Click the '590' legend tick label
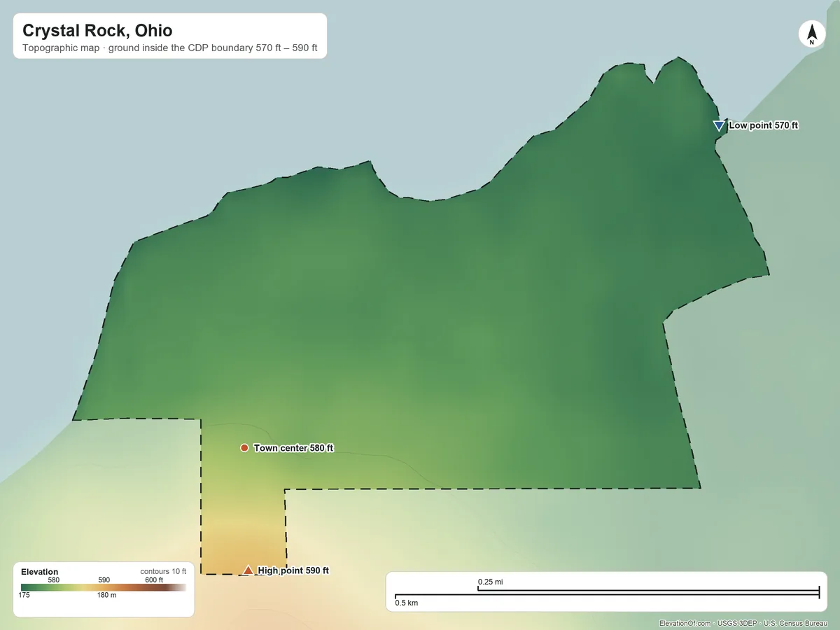Image resolution: width=840 pixels, height=630 pixels. (x=104, y=580)
